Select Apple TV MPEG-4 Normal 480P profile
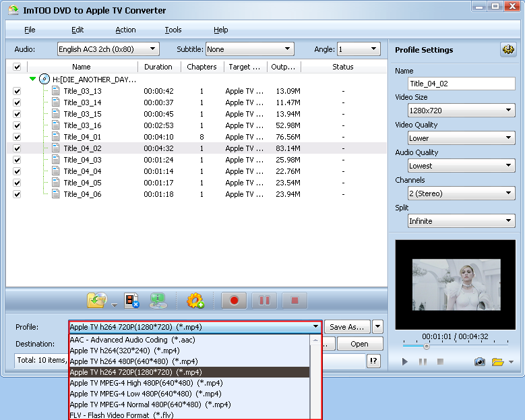This screenshot has width=525, height=420. 189,404
